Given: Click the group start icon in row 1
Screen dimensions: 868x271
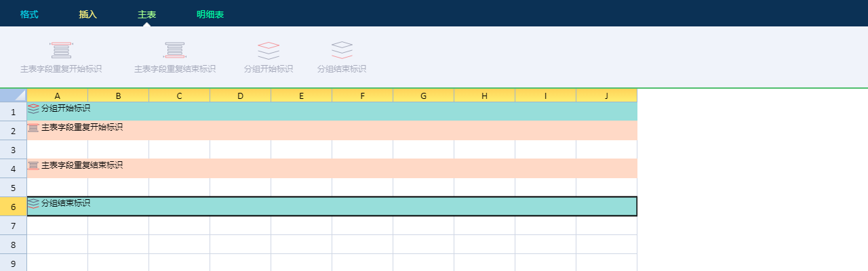Looking at the screenshot, I should coord(33,108).
